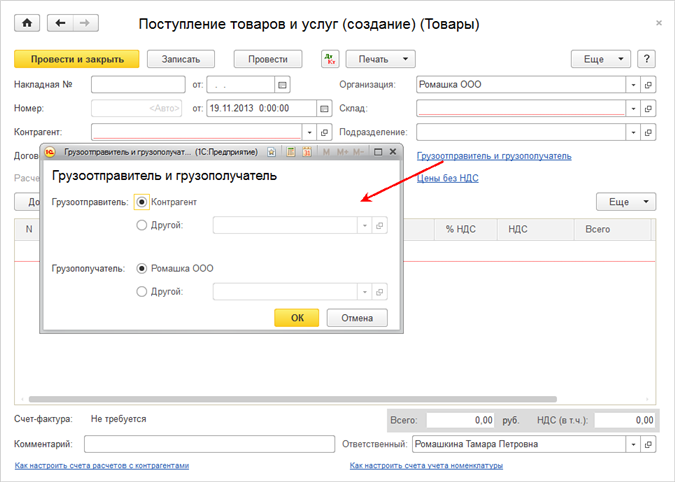Image resolution: width=675 pixels, height=482 pixels.
Task: Click the % НДС column header
Action: (x=465, y=229)
